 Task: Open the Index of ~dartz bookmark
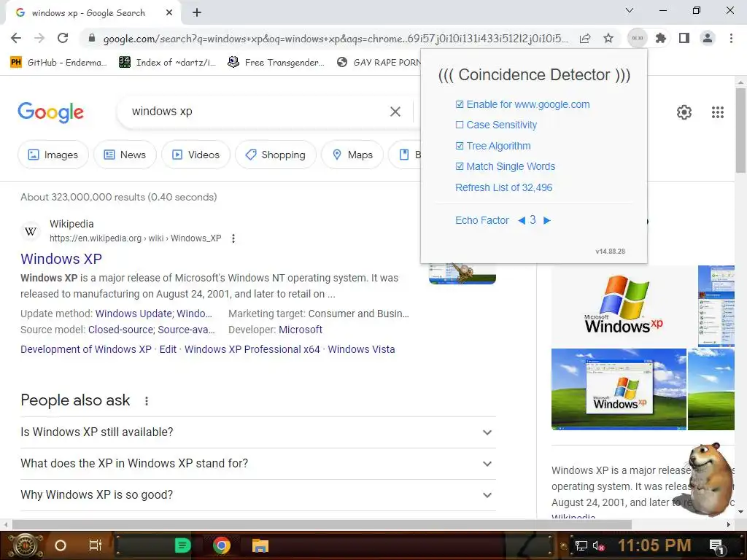coord(168,62)
